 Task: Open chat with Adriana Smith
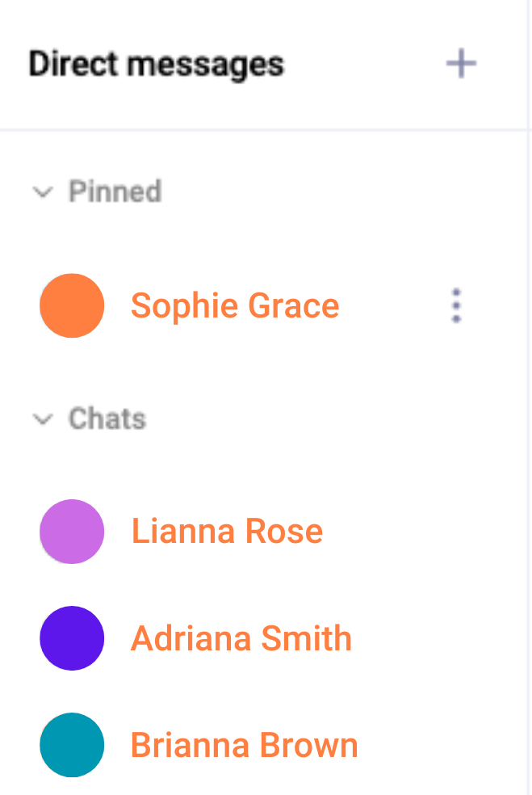[x=241, y=638]
